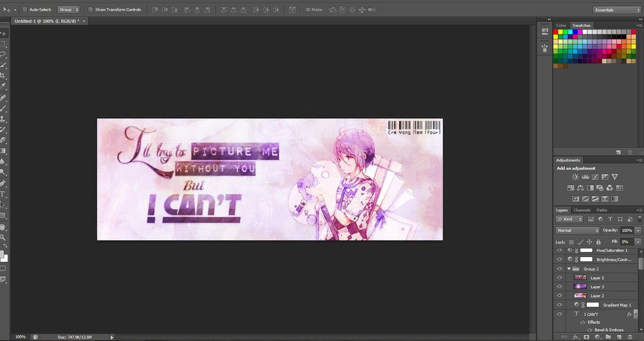This screenshot has height=341, width=644.
Task: Click the background color box
Action: [5, 259]
